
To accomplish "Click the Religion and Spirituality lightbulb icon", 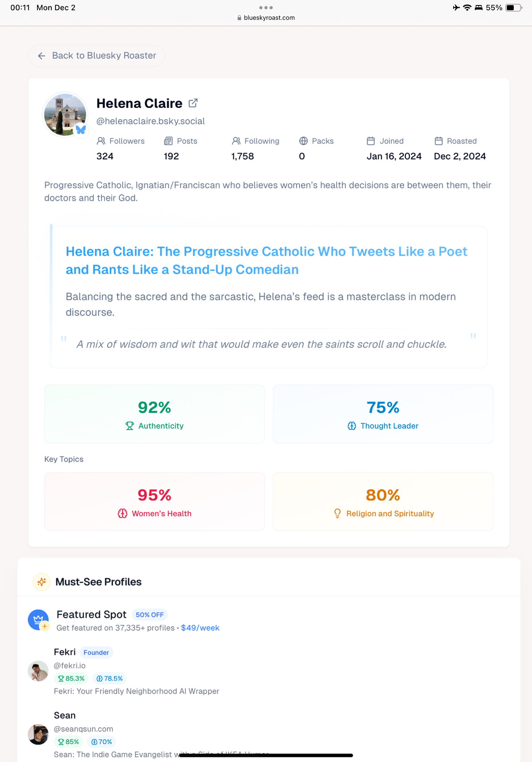I will click(337, 514).
